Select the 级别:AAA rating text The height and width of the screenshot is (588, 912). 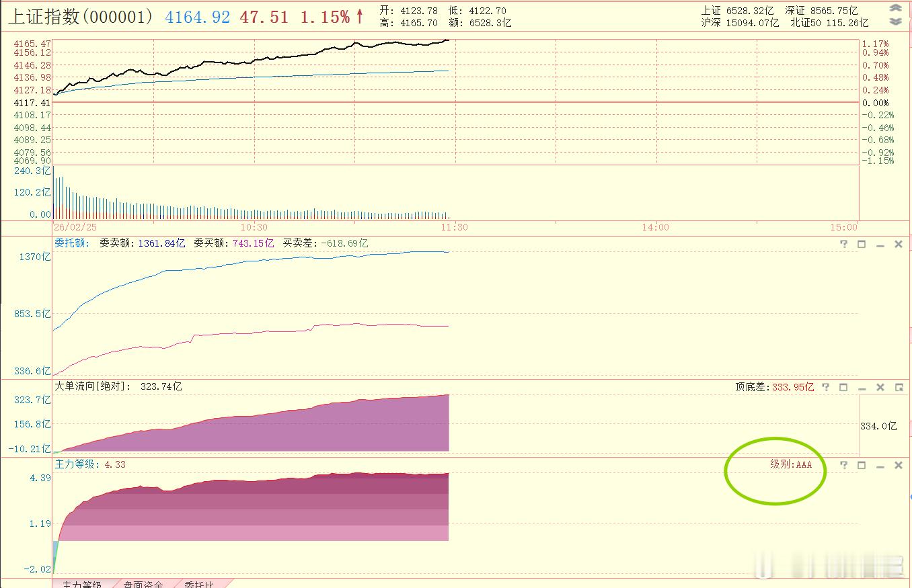pyautogui.click(x=791, y=464)
